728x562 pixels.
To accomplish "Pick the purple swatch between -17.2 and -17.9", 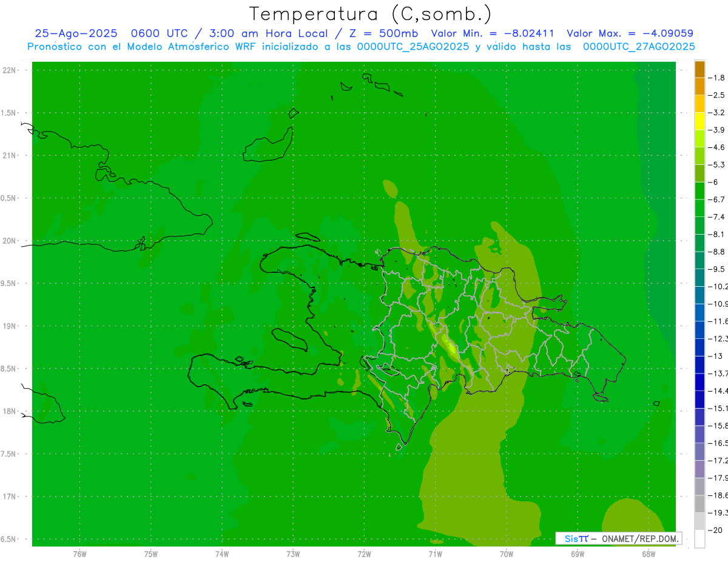I will (699, 469).
